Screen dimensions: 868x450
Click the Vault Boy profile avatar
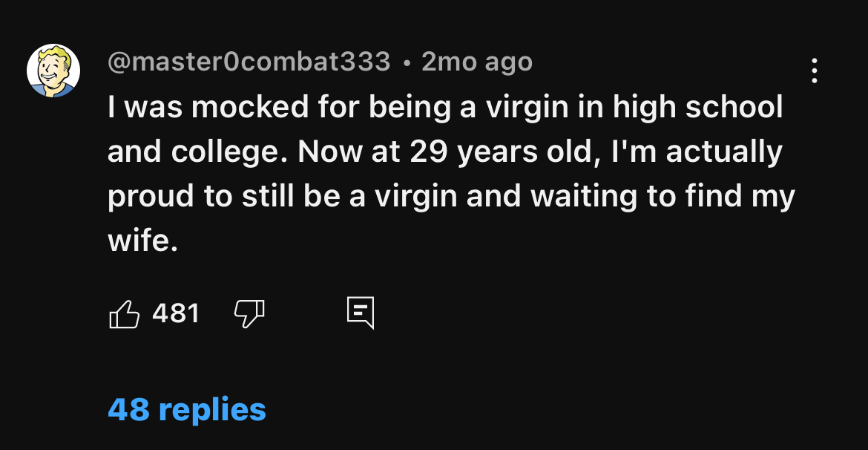(x=53, y=71)
